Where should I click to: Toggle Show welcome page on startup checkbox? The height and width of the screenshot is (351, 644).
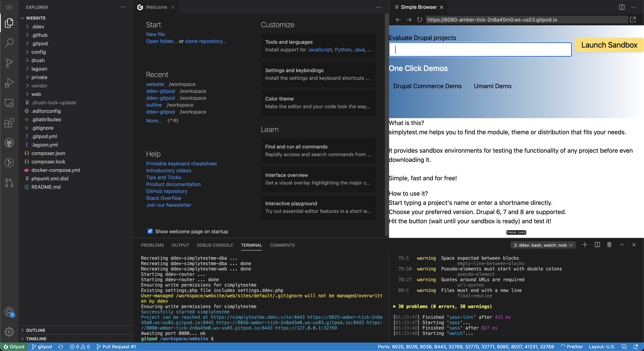pos(150,231)
